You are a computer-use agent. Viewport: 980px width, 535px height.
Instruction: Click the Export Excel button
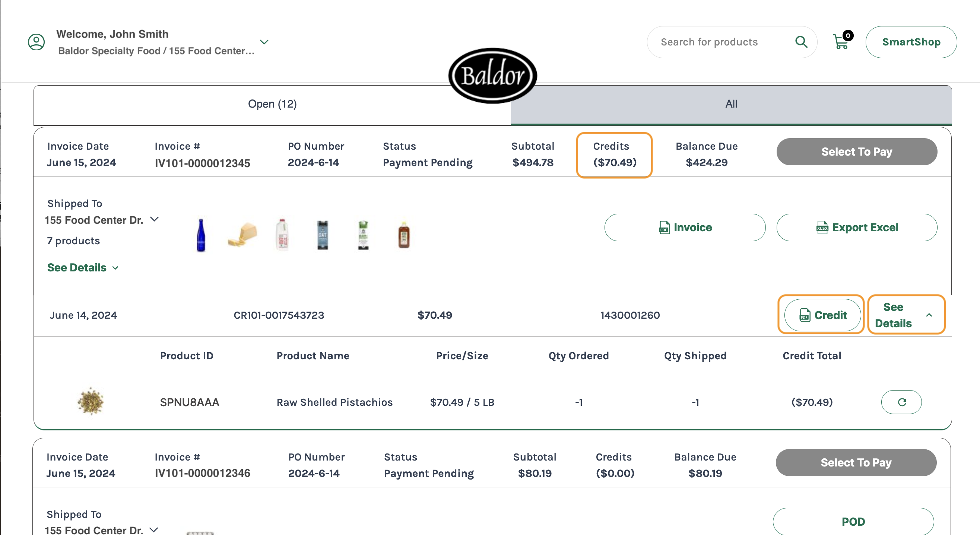856,227
